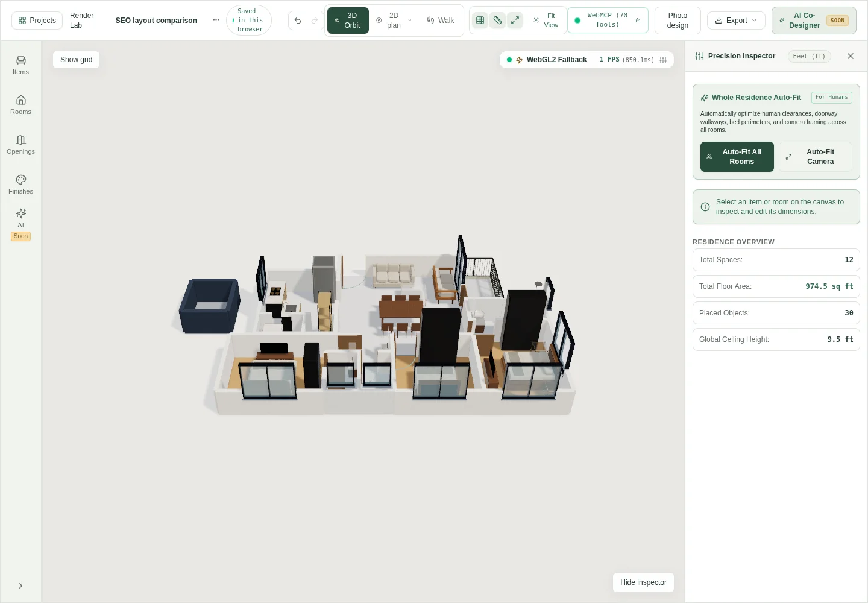Click the SEO layout comparison project title

click(156, 21)
